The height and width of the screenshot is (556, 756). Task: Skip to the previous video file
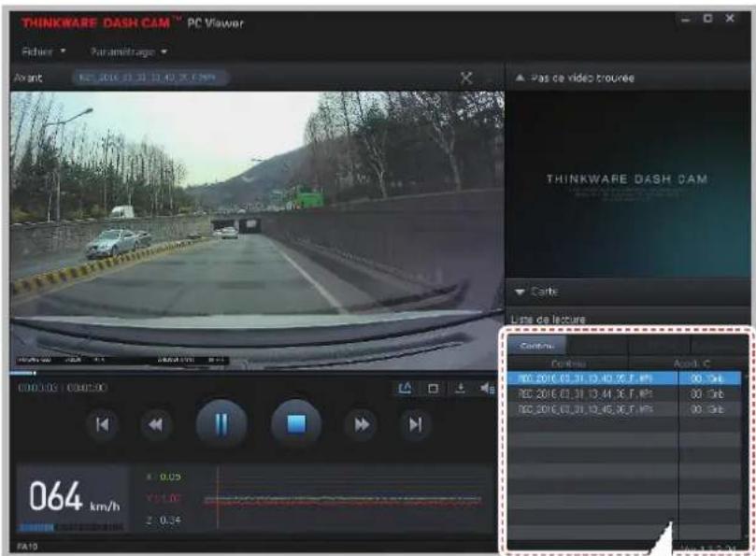pos(102,425)
